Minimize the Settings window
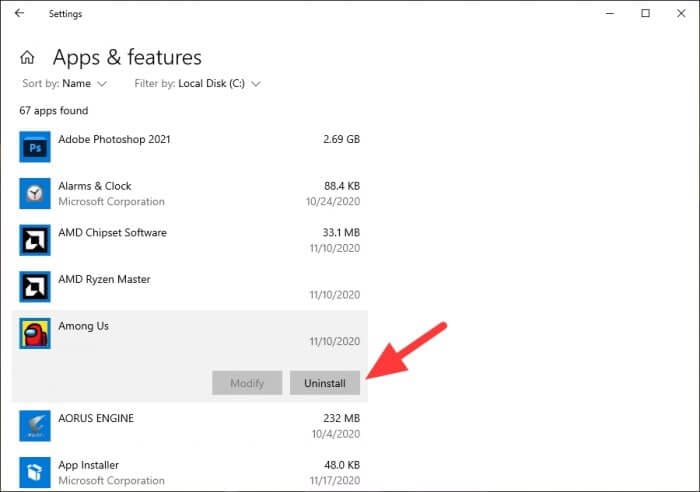Screen dimensions: 700x492 (x=610, y=13)
